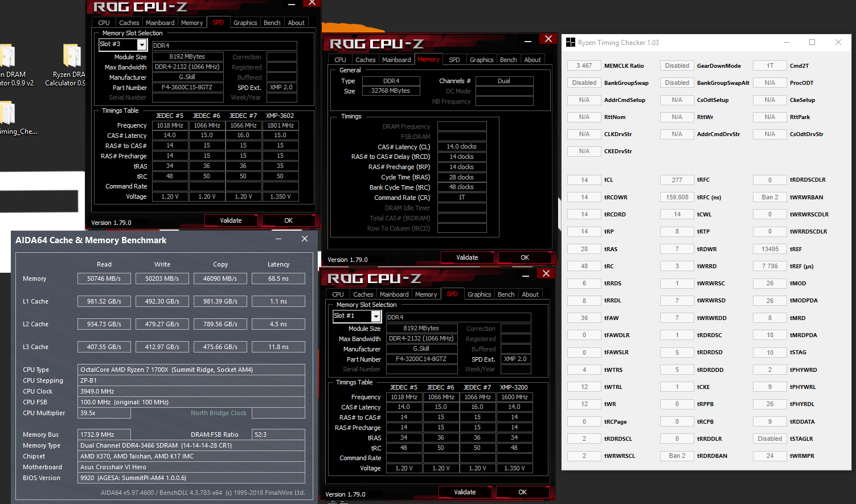Viewport: 856px width, 504px height.
Task: Click AIDA64 L3 Cache Latency 11.8 ns value
Action: pyautogui.click(x=278, y=347)
